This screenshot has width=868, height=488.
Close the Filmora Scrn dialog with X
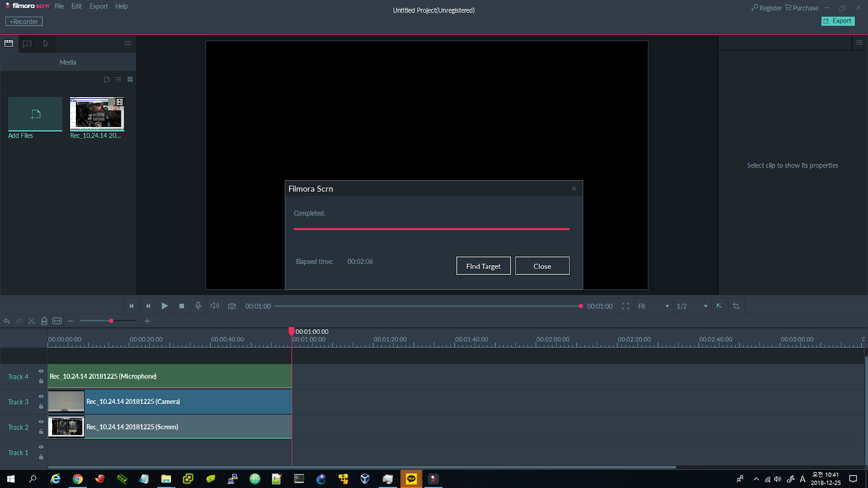(x=574, y=188)
